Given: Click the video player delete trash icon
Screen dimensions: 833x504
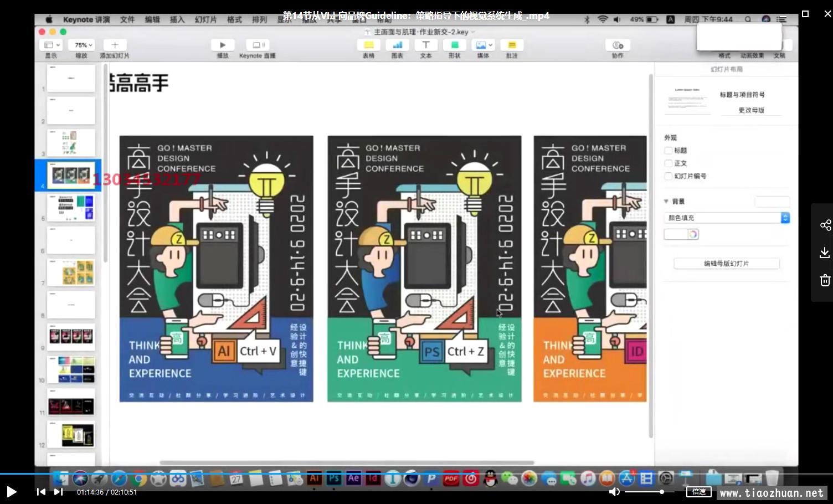Looking at the screenshot, I should click(x=825, y=280).
